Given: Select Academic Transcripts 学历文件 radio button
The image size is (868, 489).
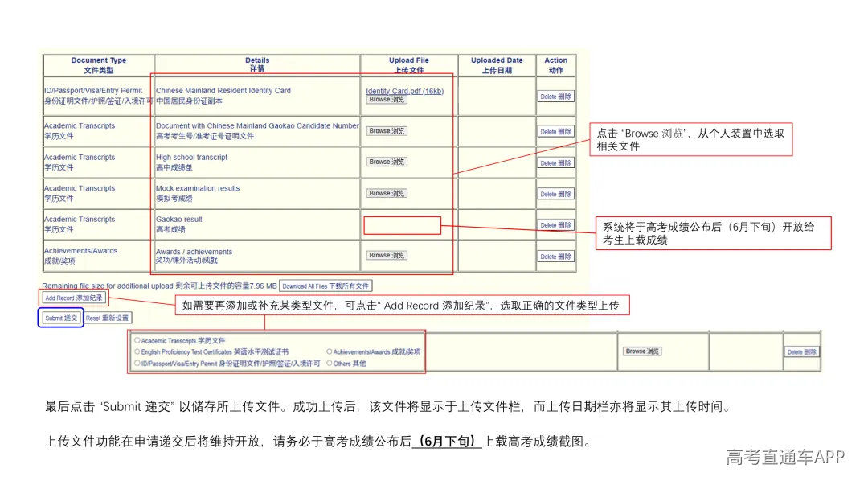Looking at the screenshot, I should point(137,340).
